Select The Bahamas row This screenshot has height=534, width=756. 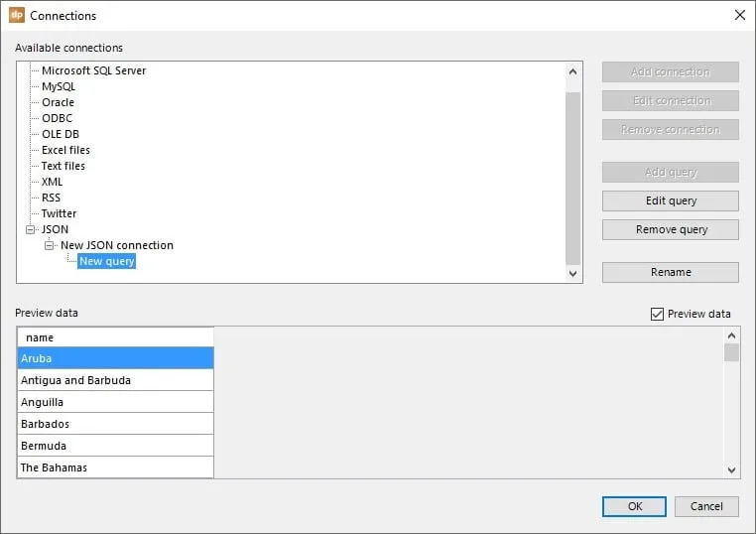click(x=116, y=467)
